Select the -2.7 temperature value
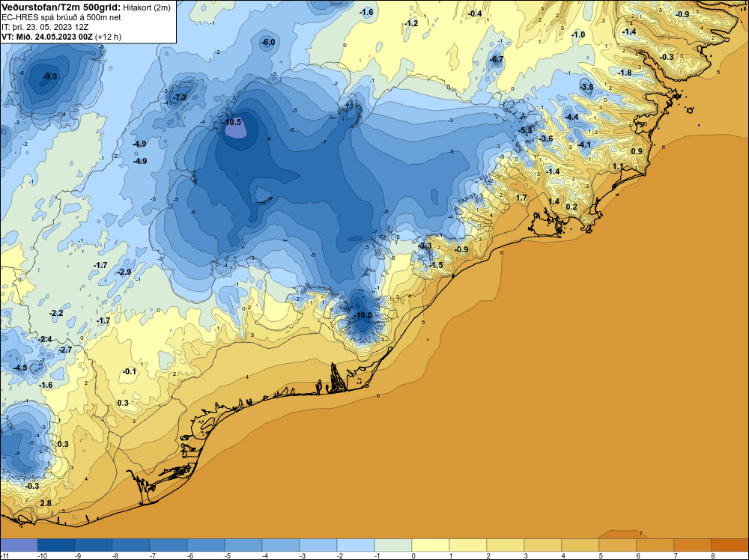Image resolution: width=749 pixels, height=560 pixels. pyautogui.click(x=65, y=350)
